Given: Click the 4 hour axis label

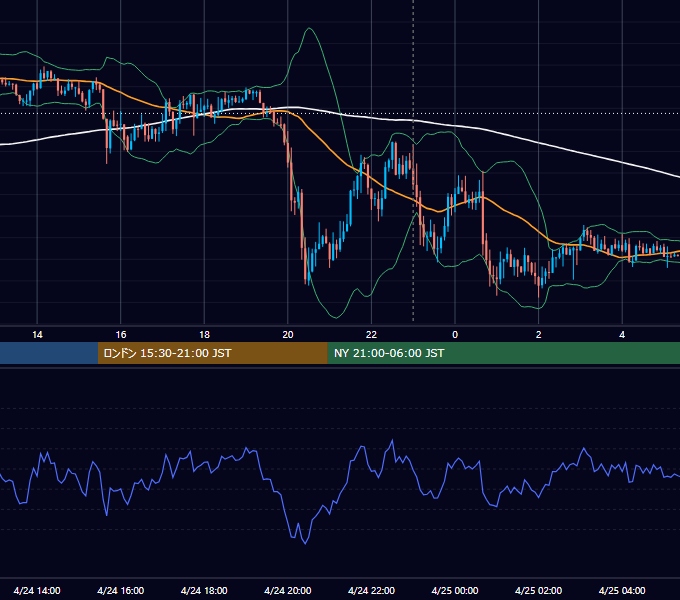Looking at the screenshot, I should [622, 335].
